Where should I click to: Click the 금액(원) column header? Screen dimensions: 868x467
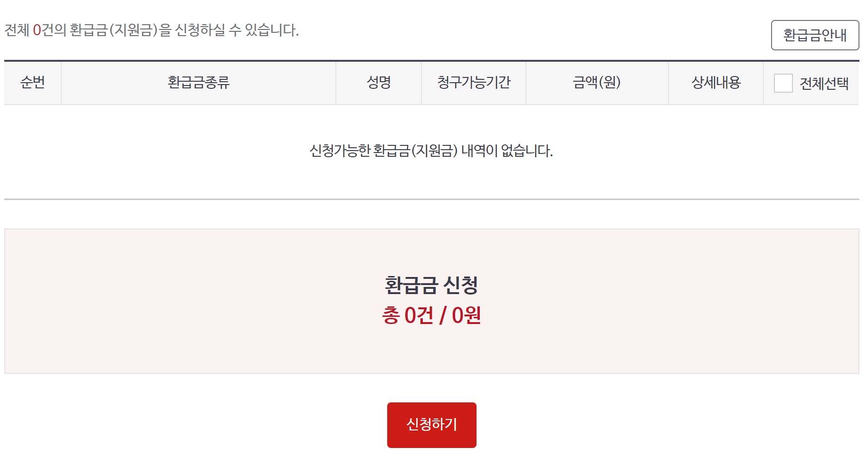tap(596, 83)
